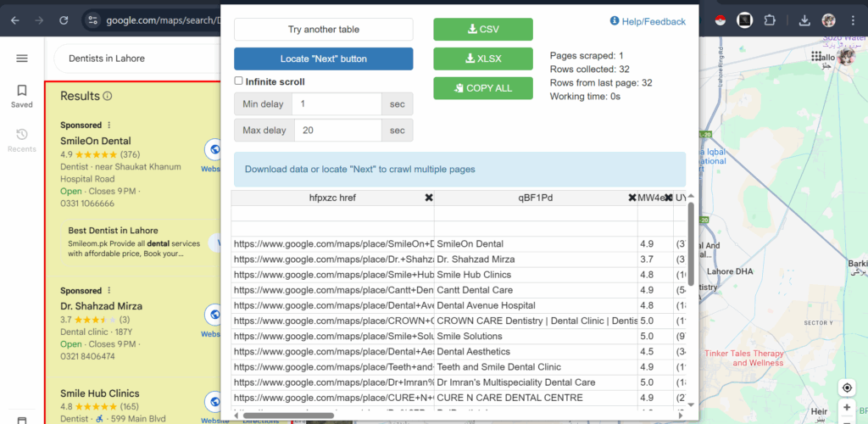868x424 pixels.
Task: Click the table scroll down arrow
Action: 690,404
